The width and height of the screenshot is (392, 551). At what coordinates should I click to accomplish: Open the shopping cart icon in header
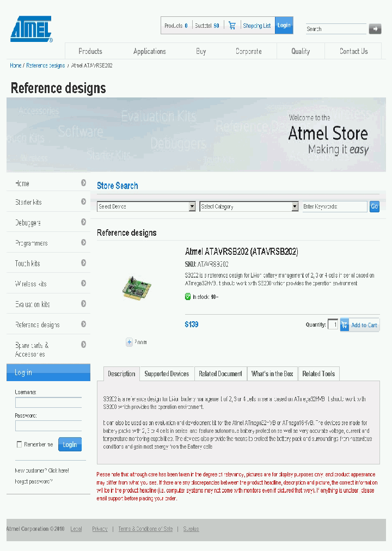(x=232, y=25)
